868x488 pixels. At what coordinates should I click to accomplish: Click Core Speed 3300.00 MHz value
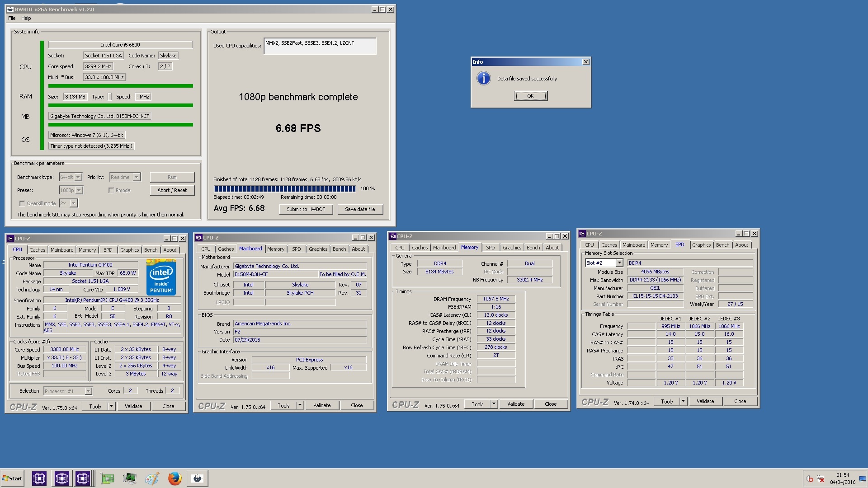[65, 350]
